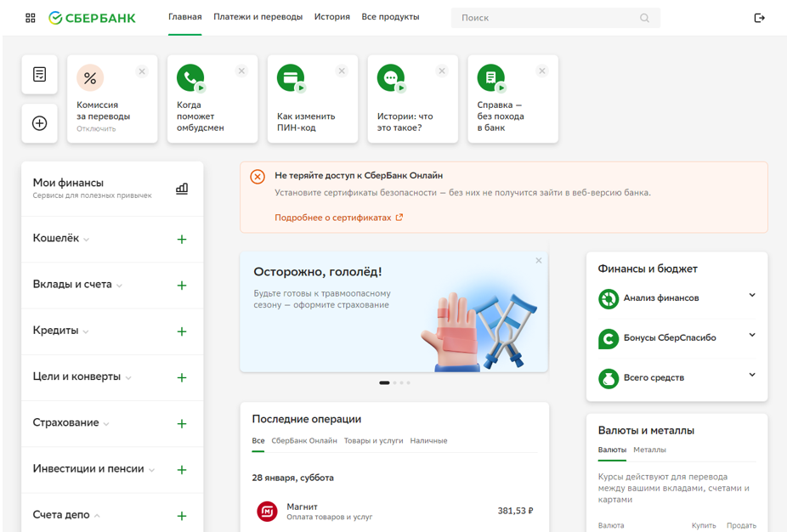The width and height of the screenshot is (787, 532).
Task: Select the Все operations tab
Action: [x=258, y=441]
